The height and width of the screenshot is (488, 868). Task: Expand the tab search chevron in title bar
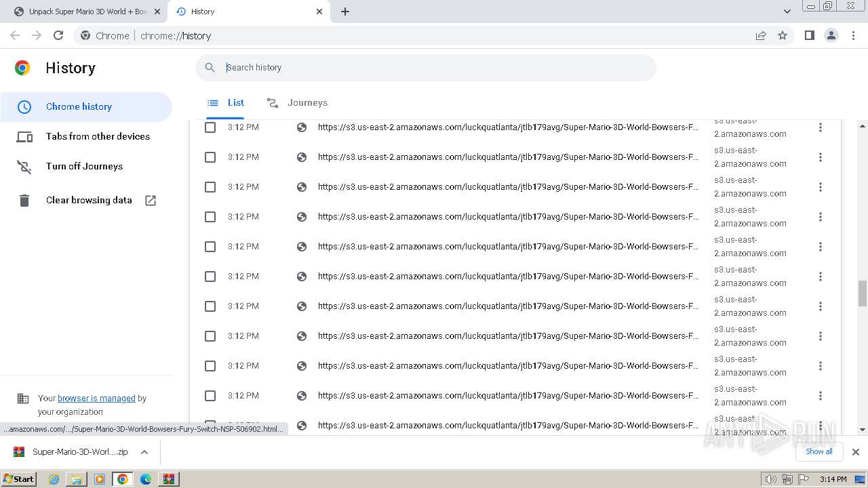(787, 12)
